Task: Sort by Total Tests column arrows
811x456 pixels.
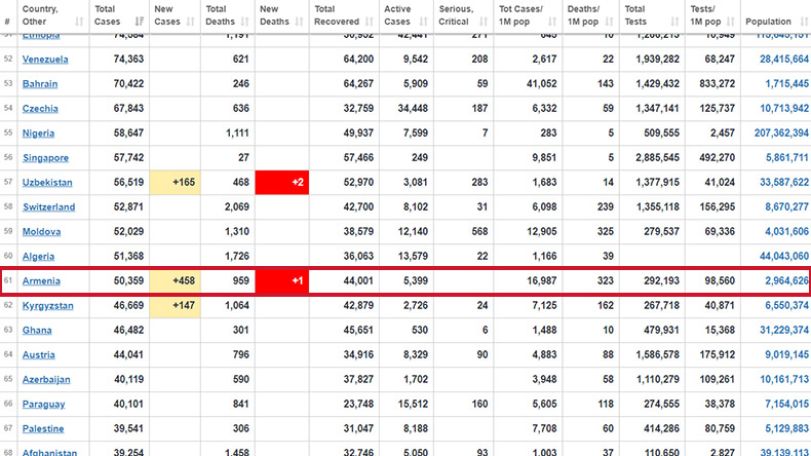Action: [675, 22]
